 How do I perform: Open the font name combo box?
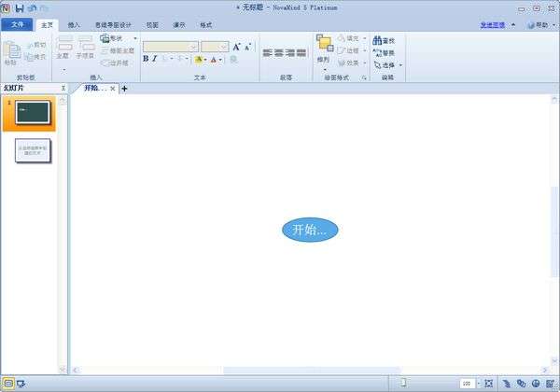(171, 47)
